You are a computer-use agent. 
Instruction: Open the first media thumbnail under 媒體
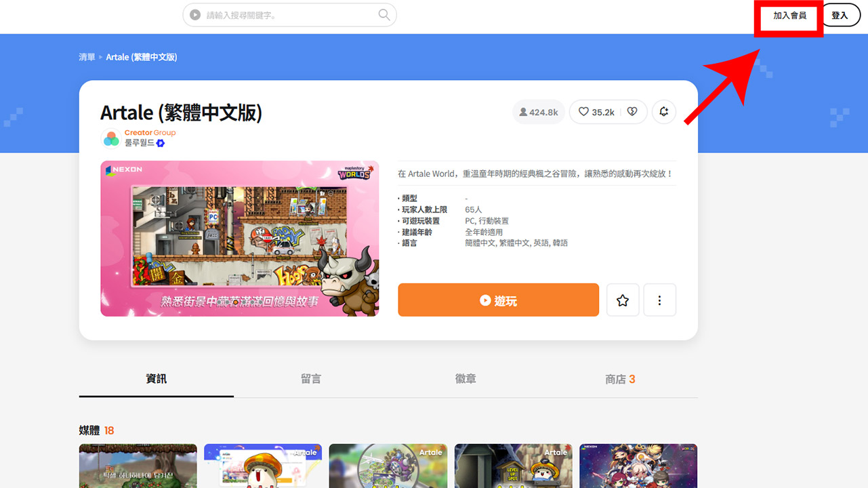coord(138,466)
